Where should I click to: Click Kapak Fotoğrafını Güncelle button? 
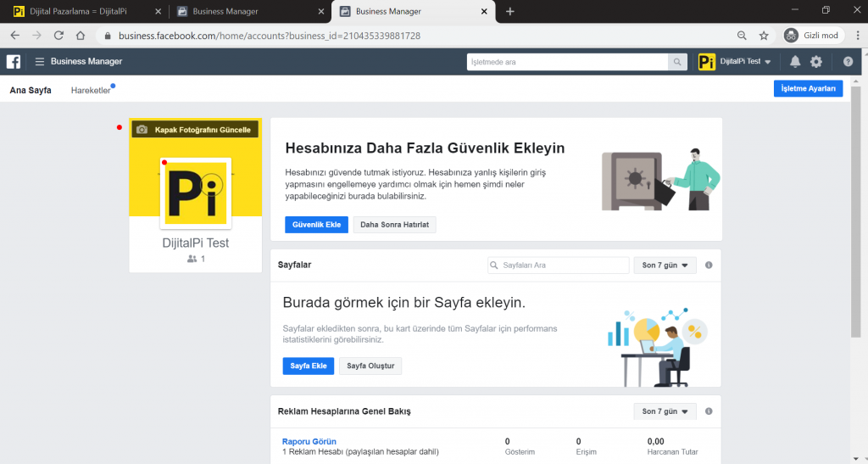point(195,130)
